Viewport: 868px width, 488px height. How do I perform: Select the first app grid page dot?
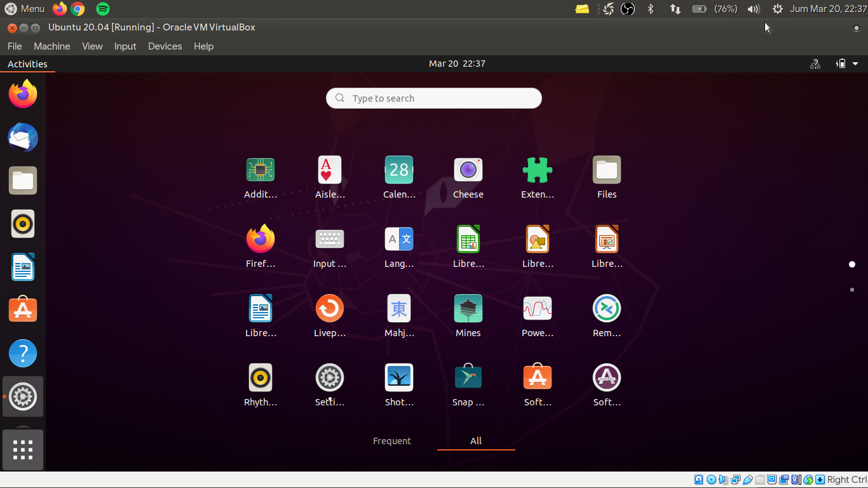point(852,264)
